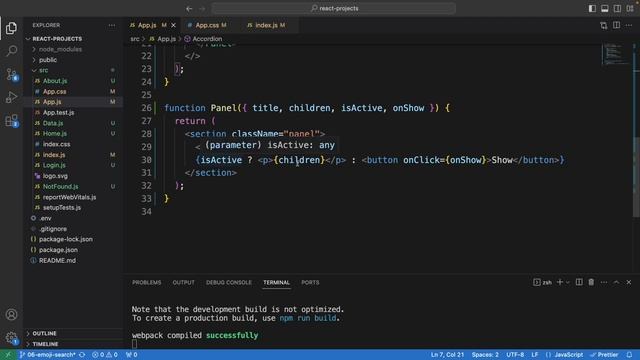Open README.md in explorer
The width and height of the screenshot is (640, 360).
coord(57,260)
